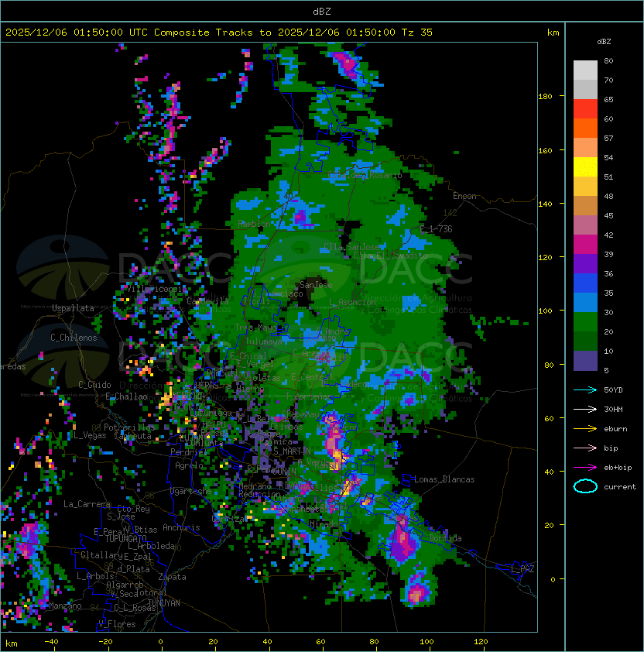Click the dark purple 10 dBZ color swatch
Viewport: 644px width, 652px height.
click(585, 361)
